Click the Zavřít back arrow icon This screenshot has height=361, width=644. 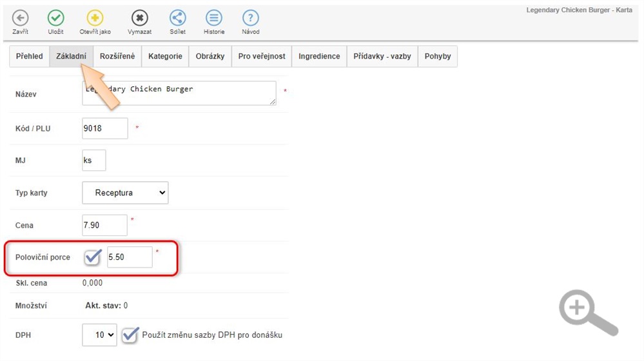click(21, 19)
